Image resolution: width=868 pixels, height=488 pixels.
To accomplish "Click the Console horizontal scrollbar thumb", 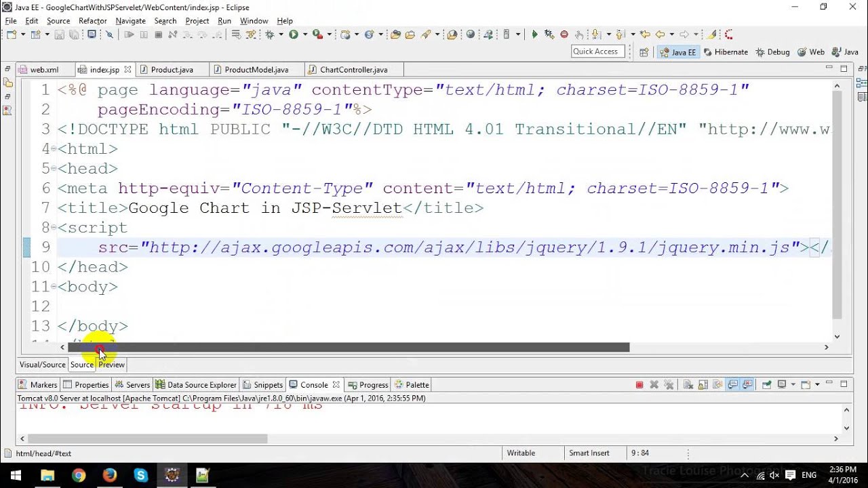I will [148, 439].
